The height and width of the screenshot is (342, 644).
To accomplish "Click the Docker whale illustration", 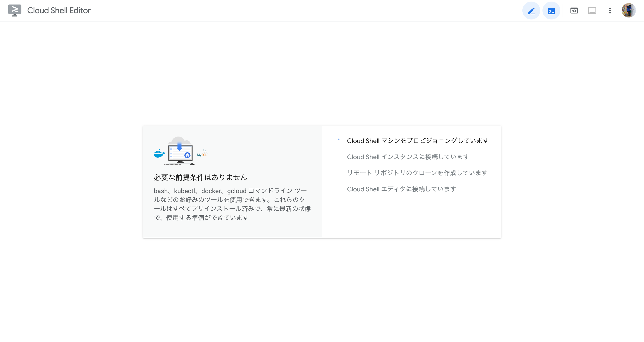I will tap(159, 153).
